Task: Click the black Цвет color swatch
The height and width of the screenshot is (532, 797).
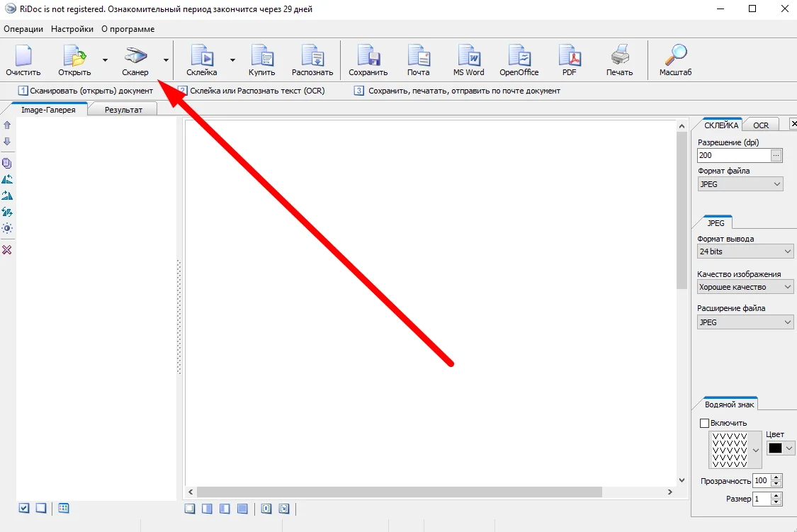Action: point(775,448)
